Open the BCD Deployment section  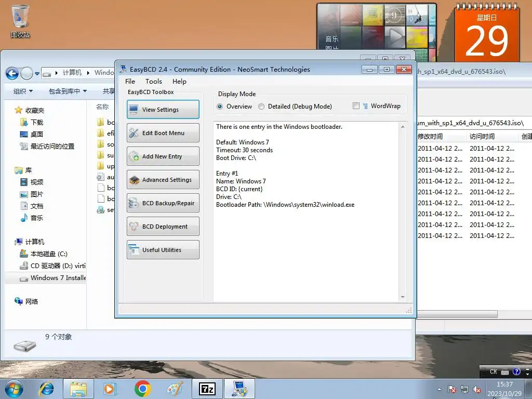point(163,227)
